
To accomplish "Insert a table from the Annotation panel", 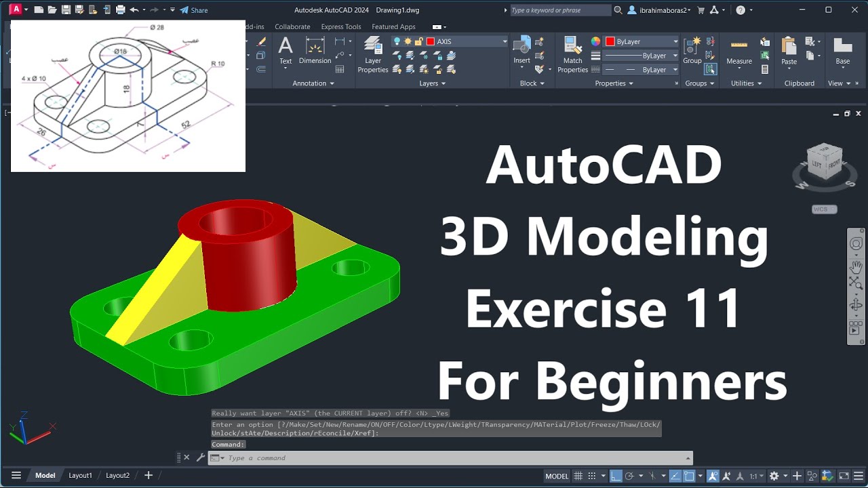I will tap(340, 69).
